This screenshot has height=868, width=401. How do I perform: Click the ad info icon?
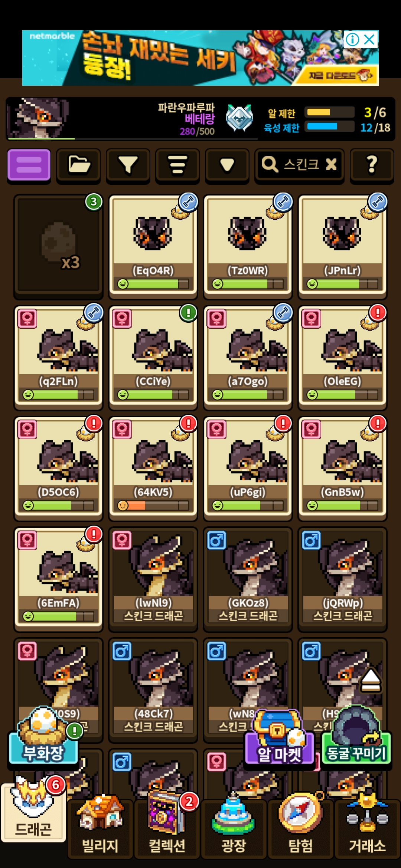click(x=352, y=39)
